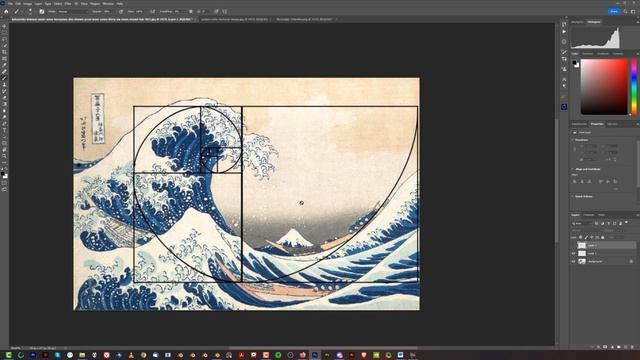
Task: Open the File menu
Action: tap(10, 4)
